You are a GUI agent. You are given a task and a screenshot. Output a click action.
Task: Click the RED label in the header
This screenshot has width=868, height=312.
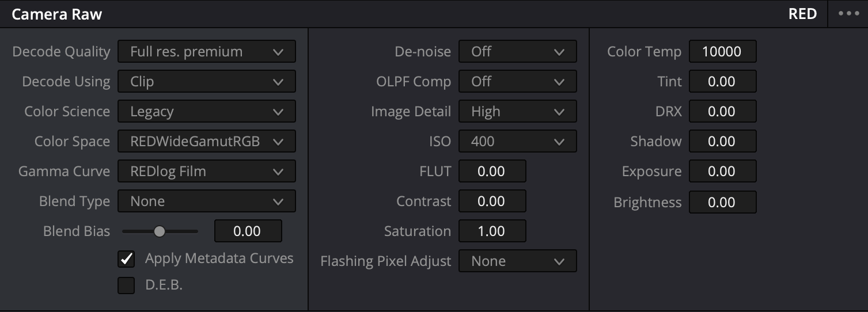pyautogui.click(x=802, y=14)
